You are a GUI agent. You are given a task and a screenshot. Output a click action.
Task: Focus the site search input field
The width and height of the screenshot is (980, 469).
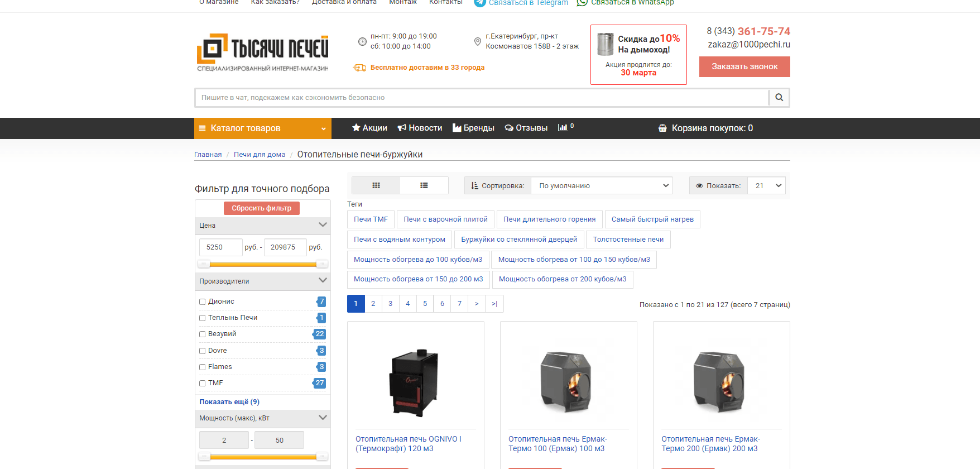pos(482,98)
